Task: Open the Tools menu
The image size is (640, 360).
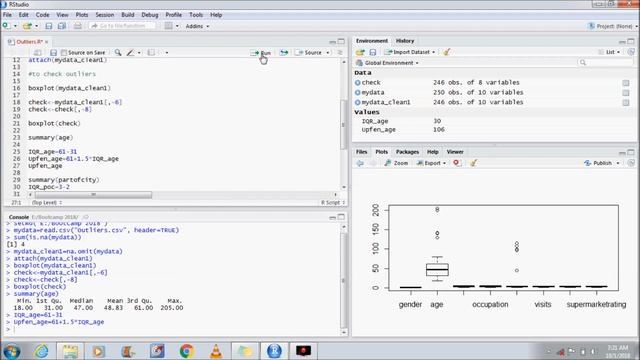Action: 196,15
